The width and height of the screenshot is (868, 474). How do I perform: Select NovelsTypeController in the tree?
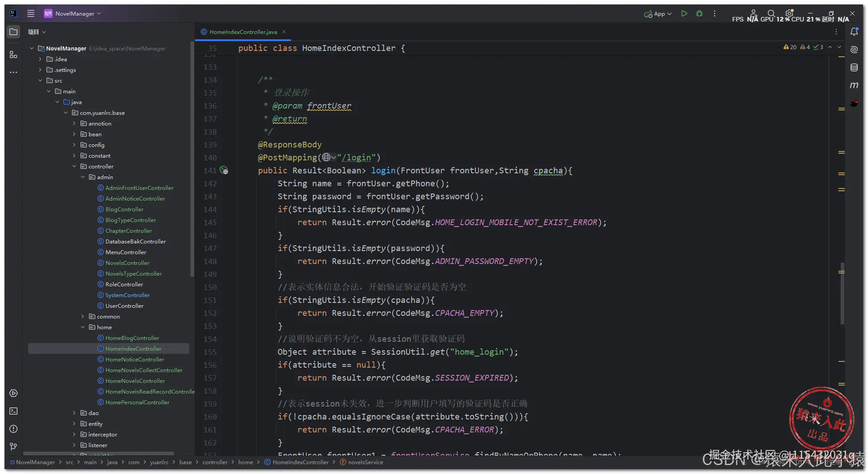(133, 273)
